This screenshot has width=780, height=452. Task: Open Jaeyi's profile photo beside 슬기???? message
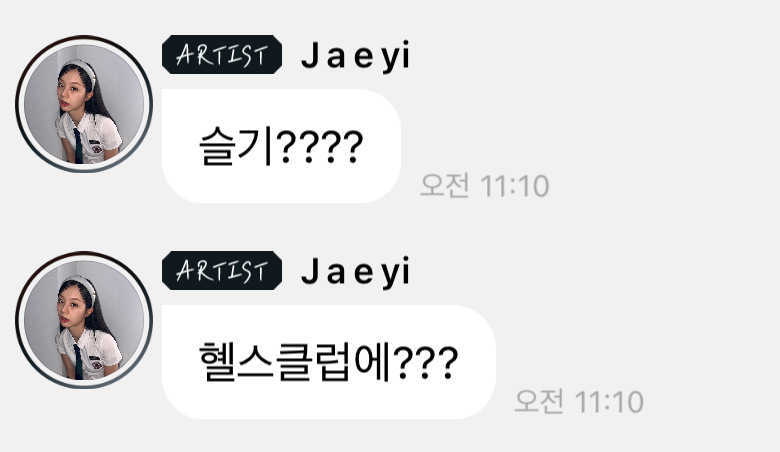click(84, 104)
